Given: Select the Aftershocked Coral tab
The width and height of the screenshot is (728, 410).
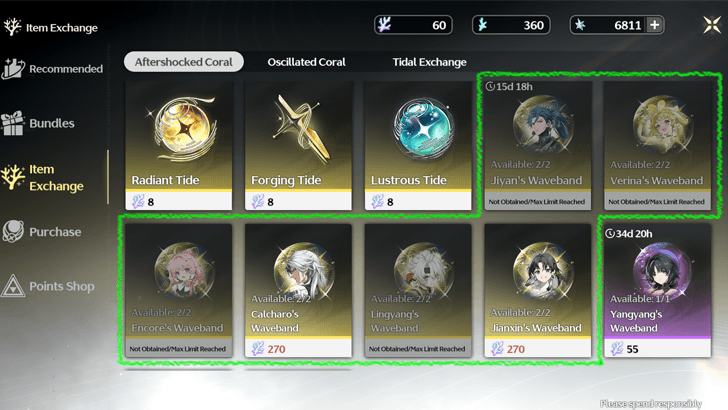Looking at the screenshot, I should click(183, 62).
